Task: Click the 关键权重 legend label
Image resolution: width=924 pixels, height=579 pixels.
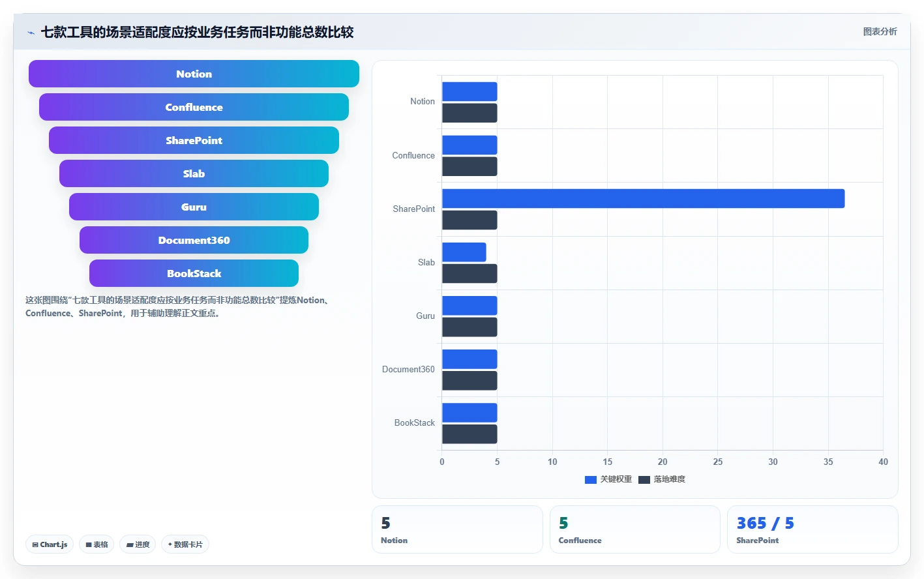Action: click(616, 479)
